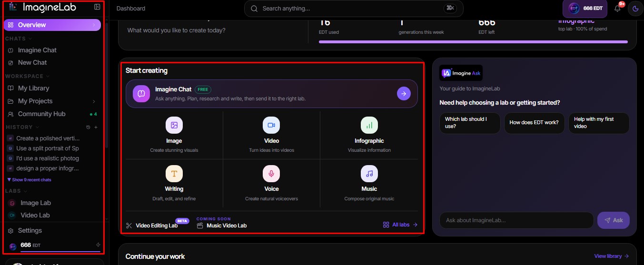Viewport: 644px width, 265px height.
Task: Click the plus icon beside History
Action: 96,128
